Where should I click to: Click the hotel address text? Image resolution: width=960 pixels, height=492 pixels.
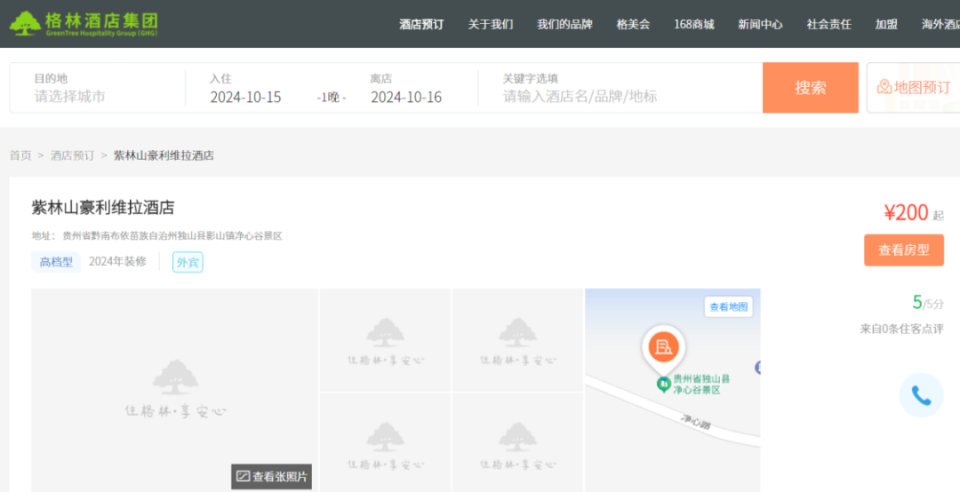(157, 236)
